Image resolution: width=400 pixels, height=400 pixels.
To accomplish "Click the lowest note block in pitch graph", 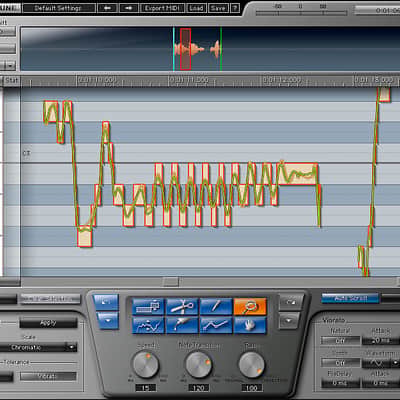I will tap(84, 237).
